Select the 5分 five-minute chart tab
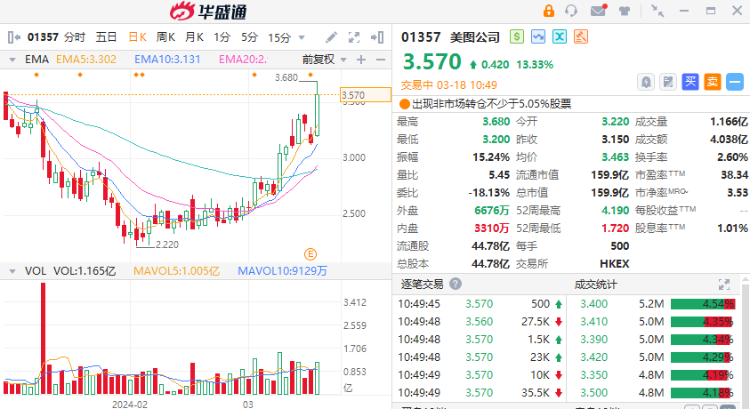The image size is (750, 409). 249,37
